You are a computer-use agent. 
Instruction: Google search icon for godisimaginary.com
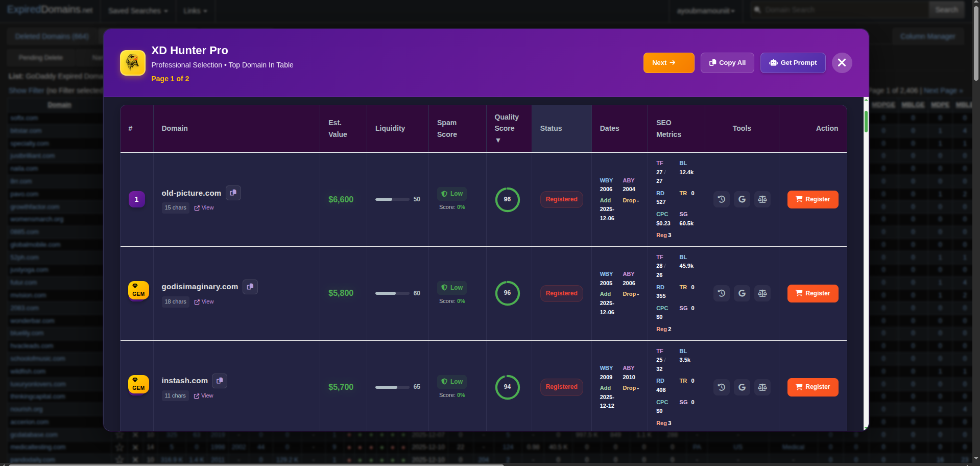(742, 293)
